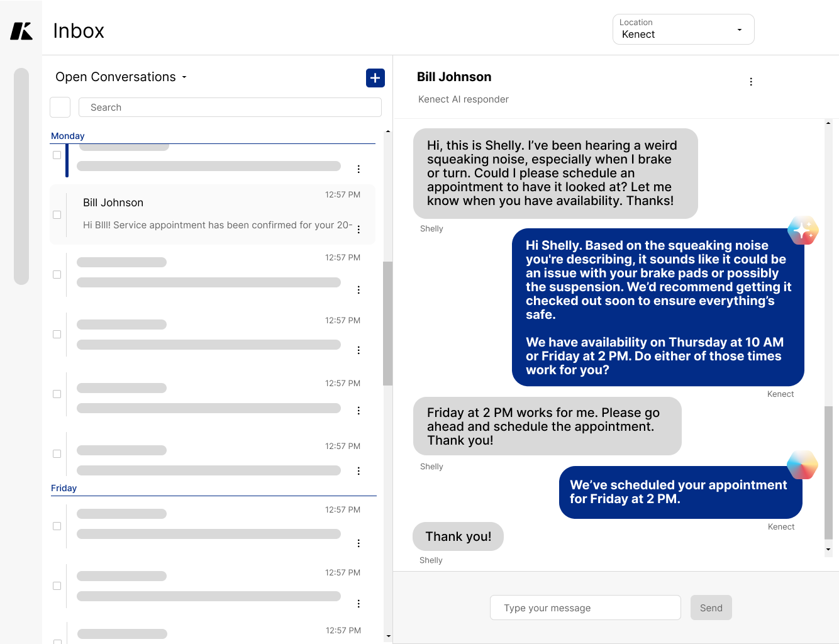Focus the Type your message box
The image size is (839, 644).
(586, 608)
